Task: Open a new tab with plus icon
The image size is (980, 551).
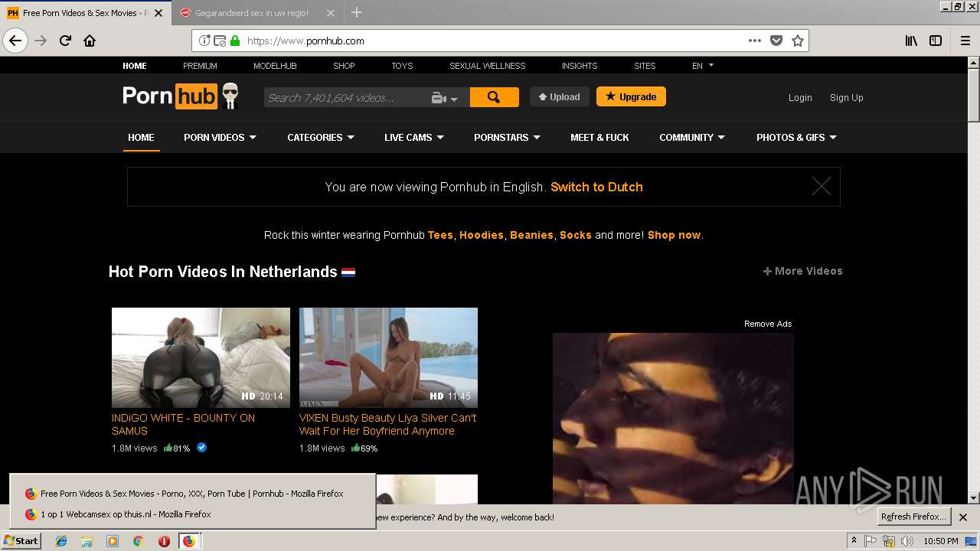Action: 357,12
